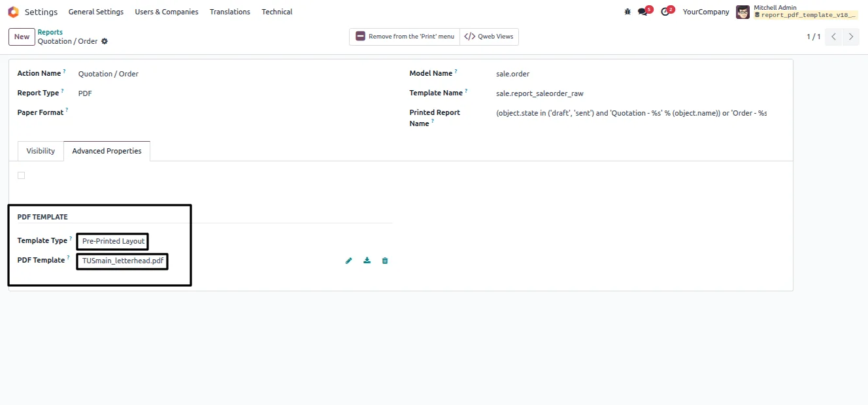Image resolution: width=868 pixels, height=405 pixels.
Task: Open the General Settings menu
Action: pos(96,12)
